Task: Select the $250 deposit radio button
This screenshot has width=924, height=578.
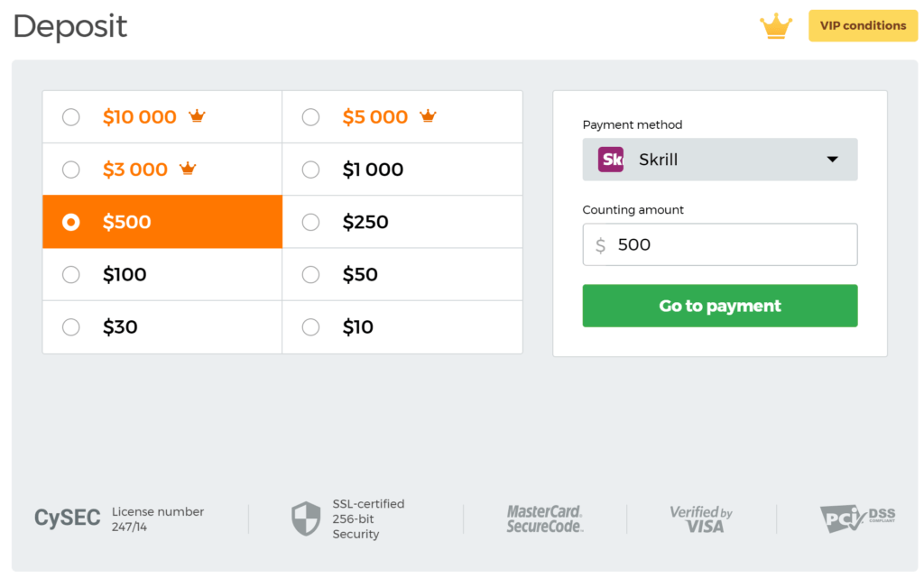Action: tap(311, 222)
